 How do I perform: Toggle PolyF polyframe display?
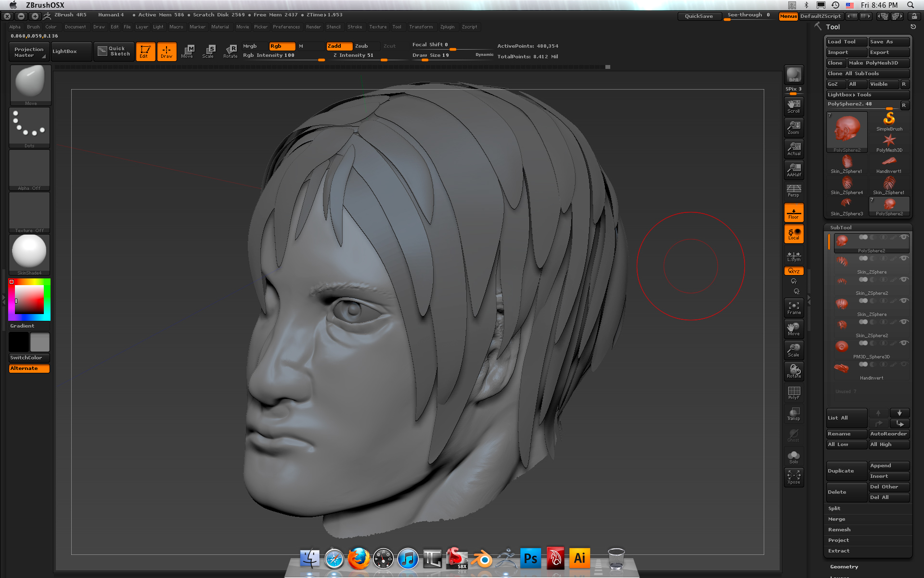[794, 392]
